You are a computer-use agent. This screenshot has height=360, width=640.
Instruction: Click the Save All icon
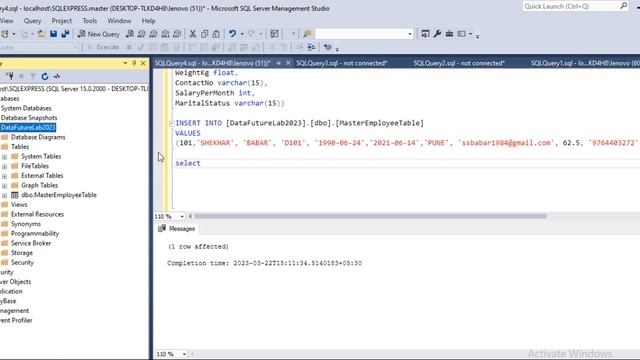65,34
